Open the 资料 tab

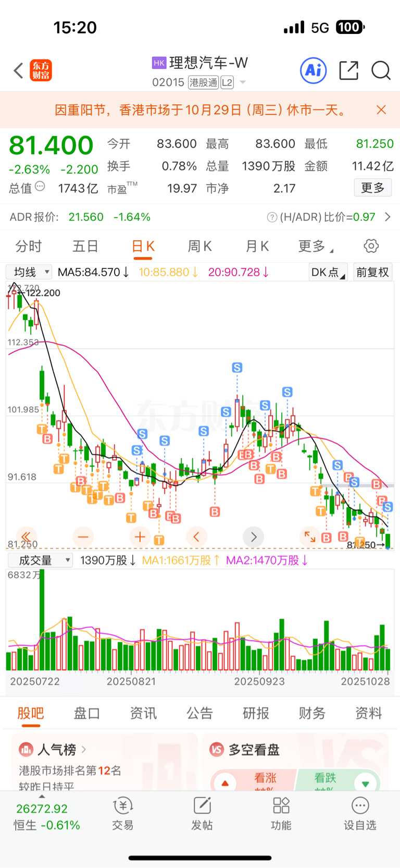pos(368,713)
